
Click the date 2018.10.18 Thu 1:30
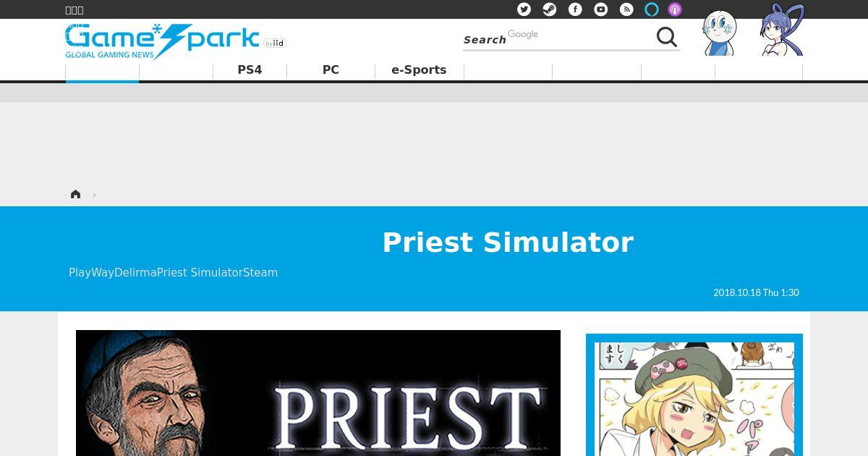tap(756, 292)
